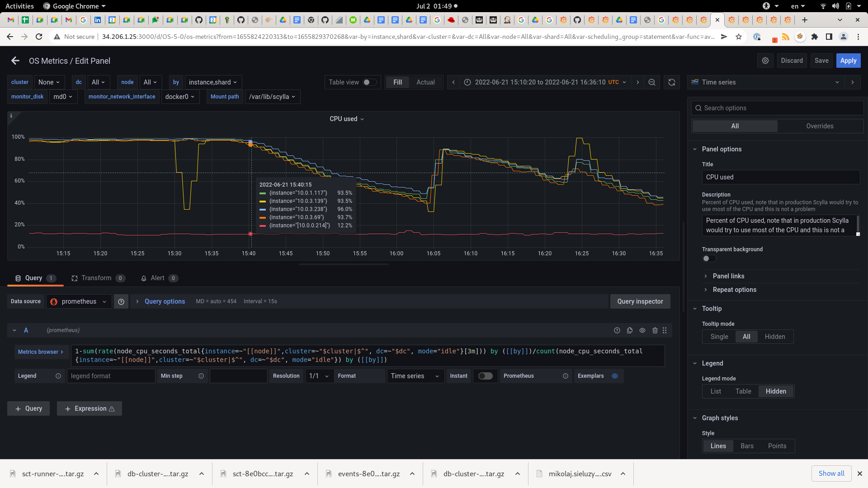Zoom out the time range with the magnifier icon
868x488 pixels.
click(x=652, y=82)
